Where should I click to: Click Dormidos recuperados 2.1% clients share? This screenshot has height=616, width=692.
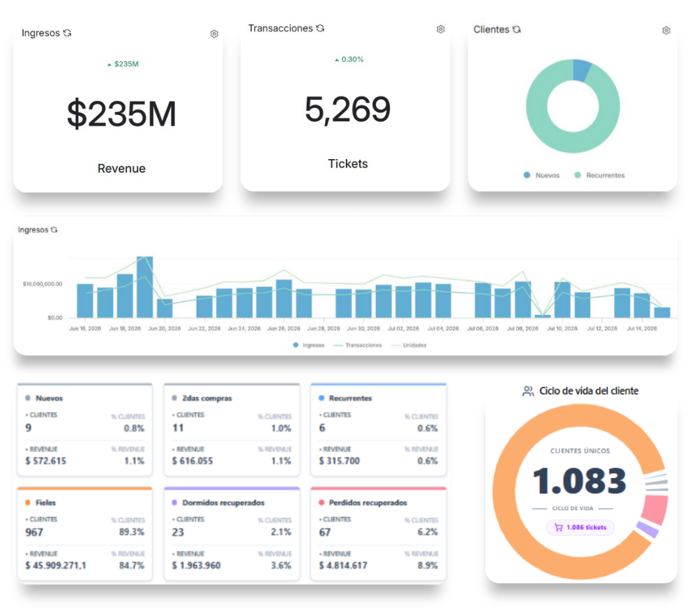click(x=281, y=532)
